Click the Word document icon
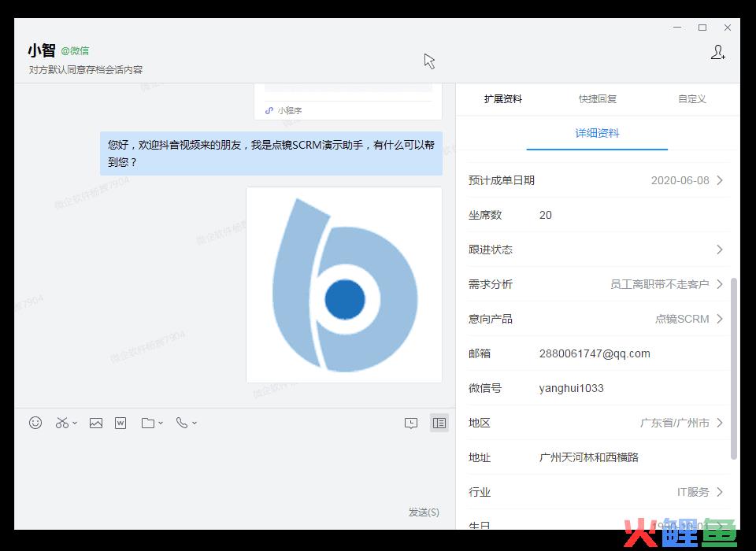 coord(120,423)
